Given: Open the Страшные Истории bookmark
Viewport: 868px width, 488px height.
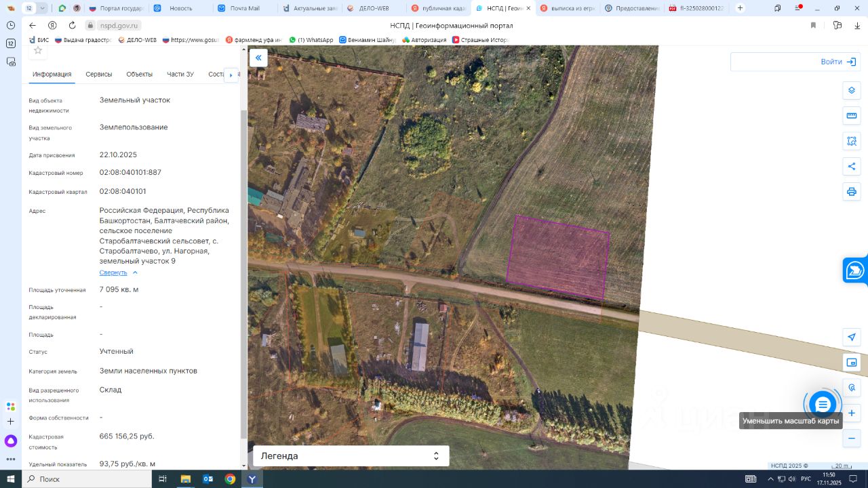Looking at the screenshot, I should coord(480,40).
